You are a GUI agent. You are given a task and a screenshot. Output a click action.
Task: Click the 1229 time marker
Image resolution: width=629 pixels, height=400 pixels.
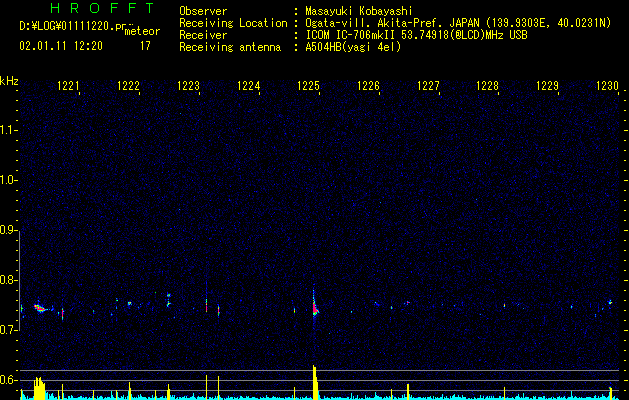pos(548,86)
